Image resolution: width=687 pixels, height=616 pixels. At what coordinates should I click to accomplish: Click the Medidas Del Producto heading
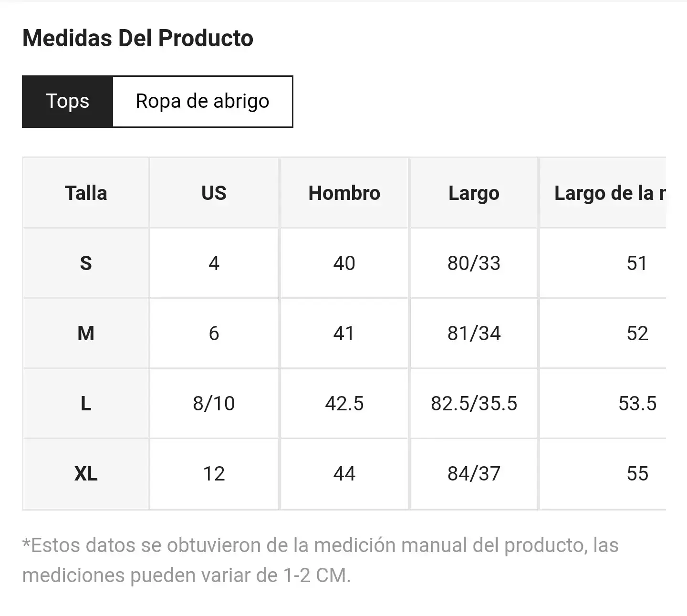tap(138, 38)
